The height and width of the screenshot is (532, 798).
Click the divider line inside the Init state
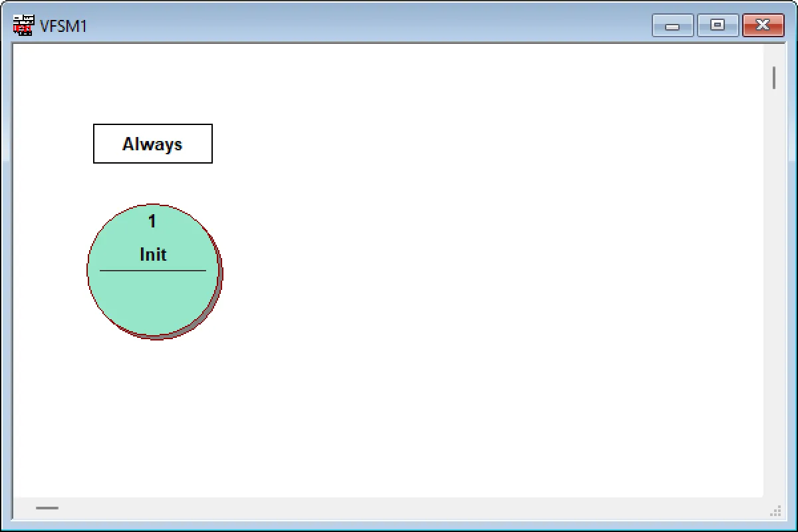click(152, 271)
